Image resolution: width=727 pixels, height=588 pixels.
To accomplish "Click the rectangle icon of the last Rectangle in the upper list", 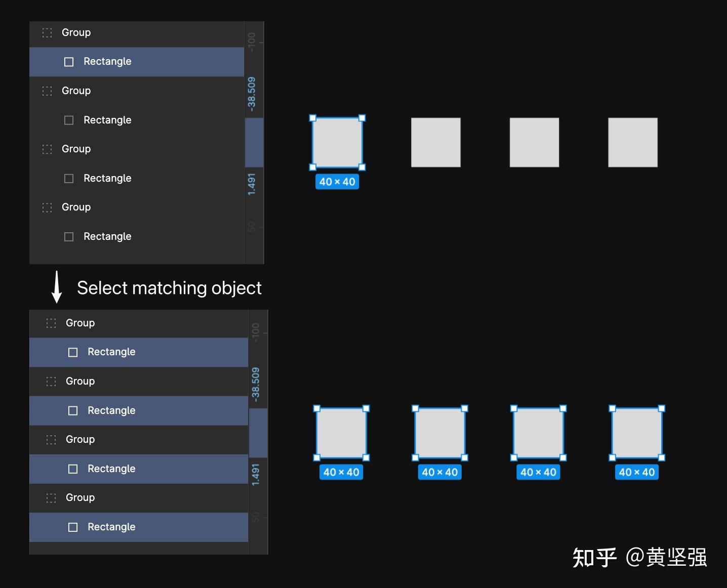I will pyautogui.click(x=69, y=237).
